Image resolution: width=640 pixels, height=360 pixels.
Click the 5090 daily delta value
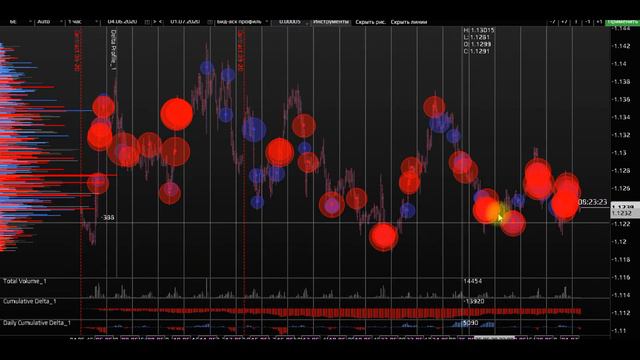point(470,323)
